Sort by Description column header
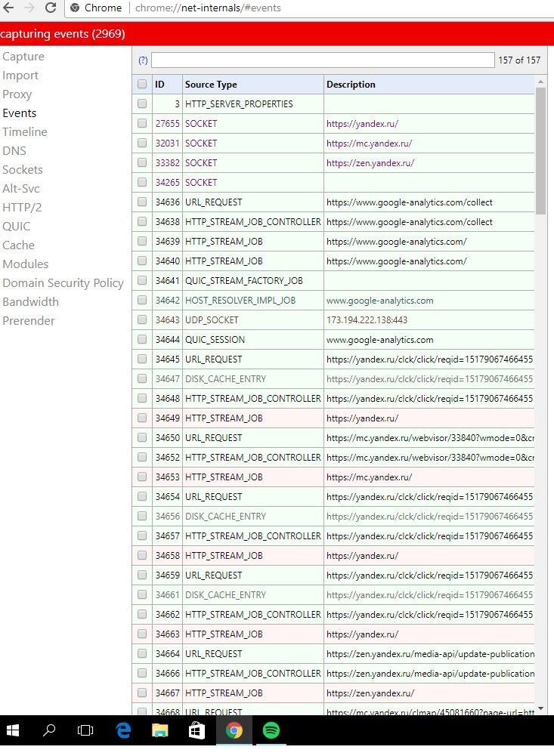The width and height of the screenshot is (554, 756). pos(429,84)
